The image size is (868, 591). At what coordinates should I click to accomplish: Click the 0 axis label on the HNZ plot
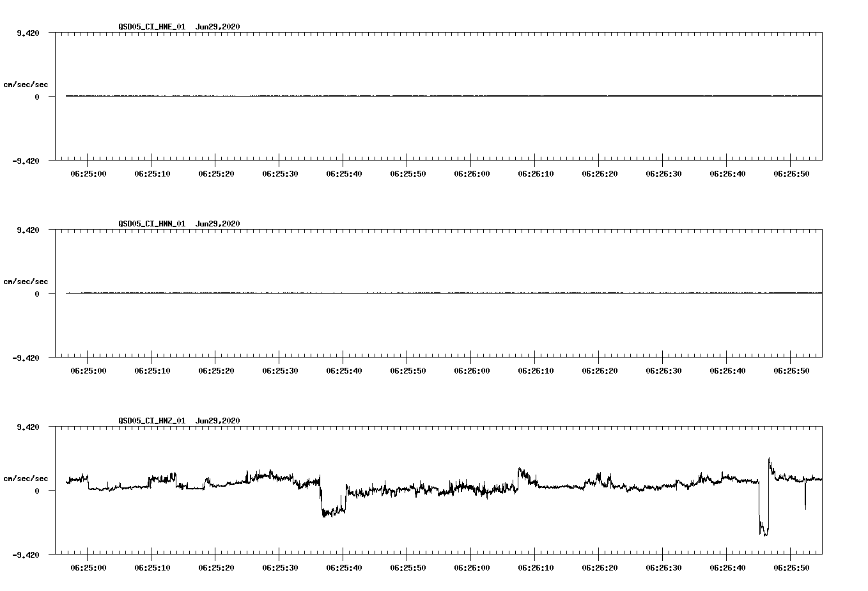click(x=37, y=491)
